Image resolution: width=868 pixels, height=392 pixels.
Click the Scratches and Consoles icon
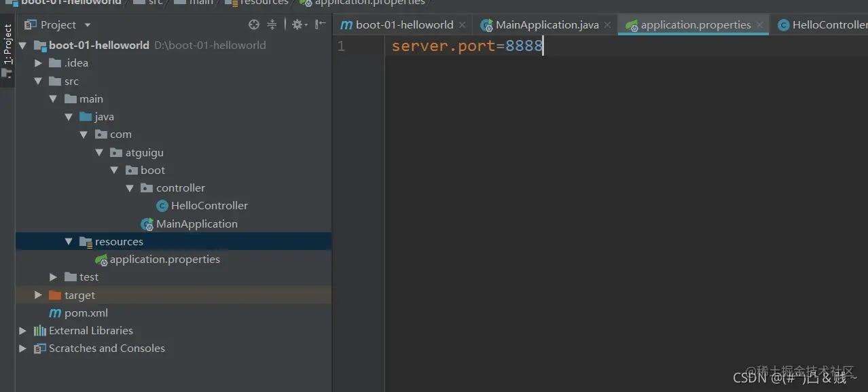[x=40, y=349]
